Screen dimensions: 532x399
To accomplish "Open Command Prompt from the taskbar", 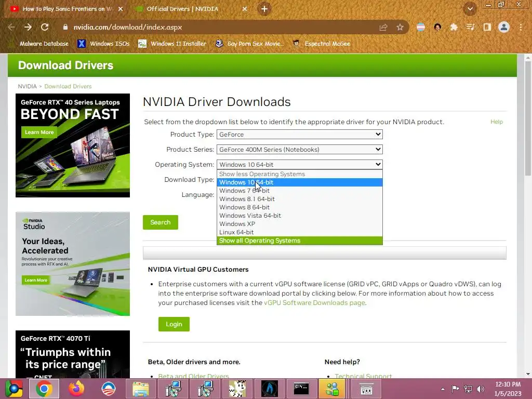I will click(301, 389).
